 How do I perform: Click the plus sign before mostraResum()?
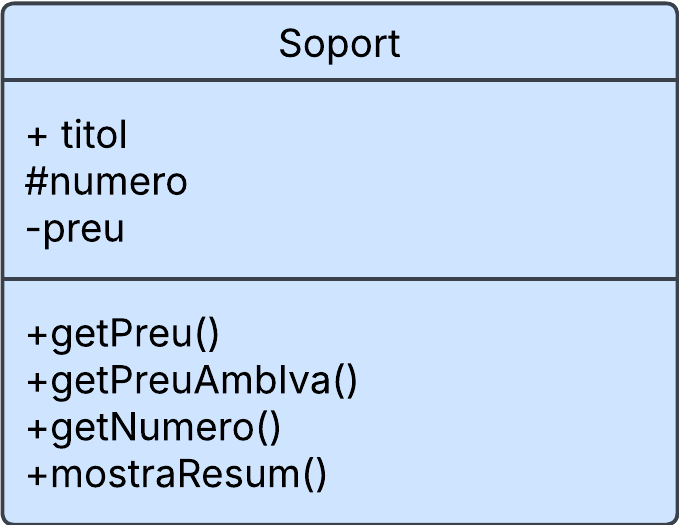(x=37, y=475)
